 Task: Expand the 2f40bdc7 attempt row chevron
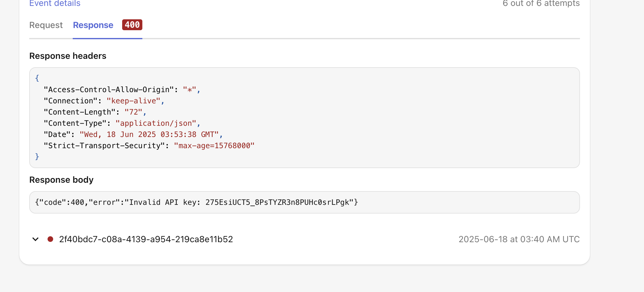[x=35, y=239]
